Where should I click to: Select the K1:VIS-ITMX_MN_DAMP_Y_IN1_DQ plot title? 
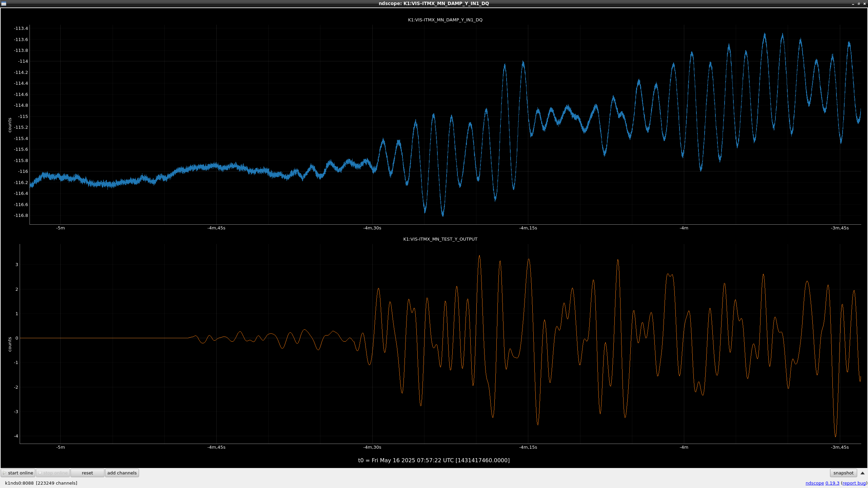click(445, 20)
